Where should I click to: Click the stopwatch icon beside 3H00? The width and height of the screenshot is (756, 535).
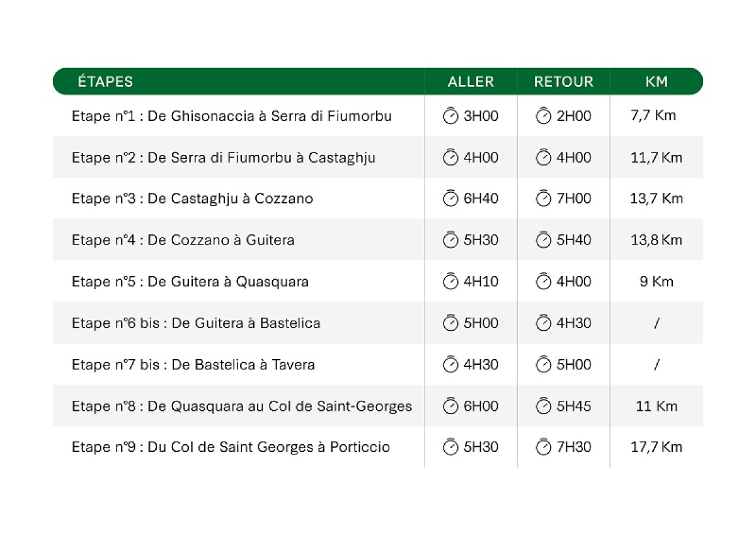click(x=450, y=116)
